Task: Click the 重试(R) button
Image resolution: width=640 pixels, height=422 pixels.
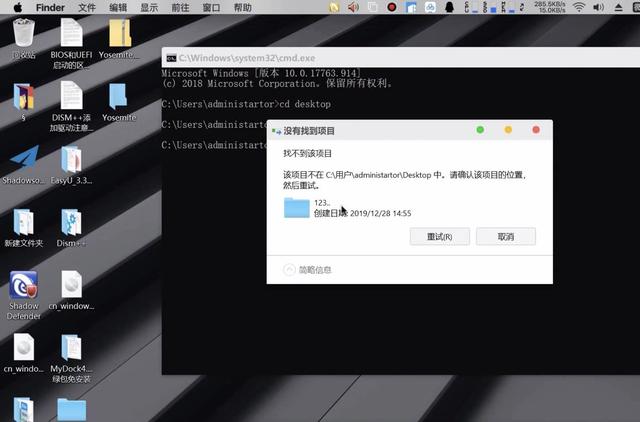Action: (x=440, y=237)
